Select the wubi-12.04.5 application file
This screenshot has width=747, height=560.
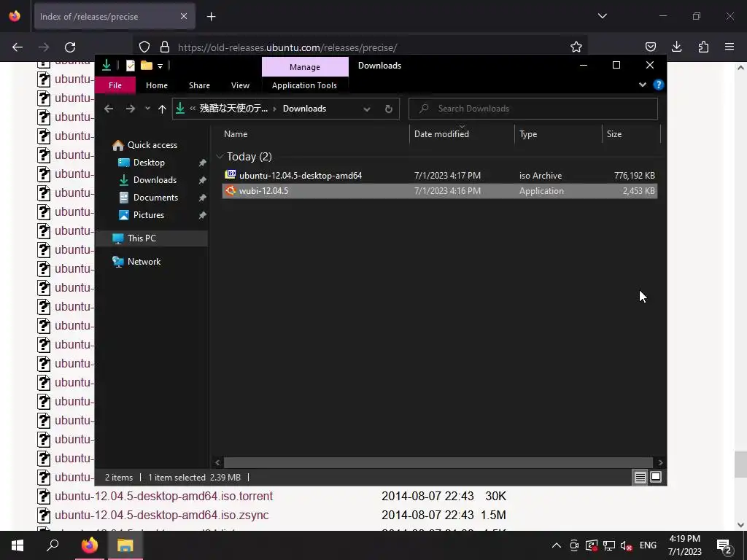click(x=440, y=191)
